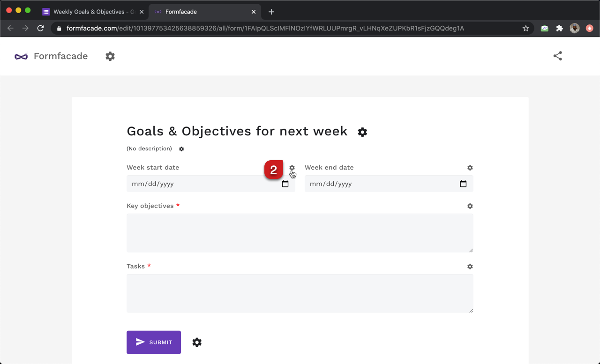
Task: Open the browser extensions puzzle icon
Action: tap(559, 28)
